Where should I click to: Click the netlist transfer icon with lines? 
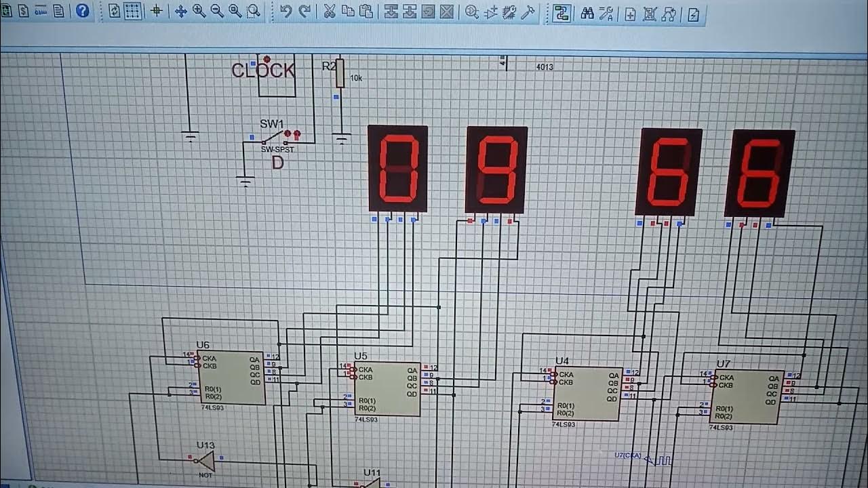pos(41,10)
